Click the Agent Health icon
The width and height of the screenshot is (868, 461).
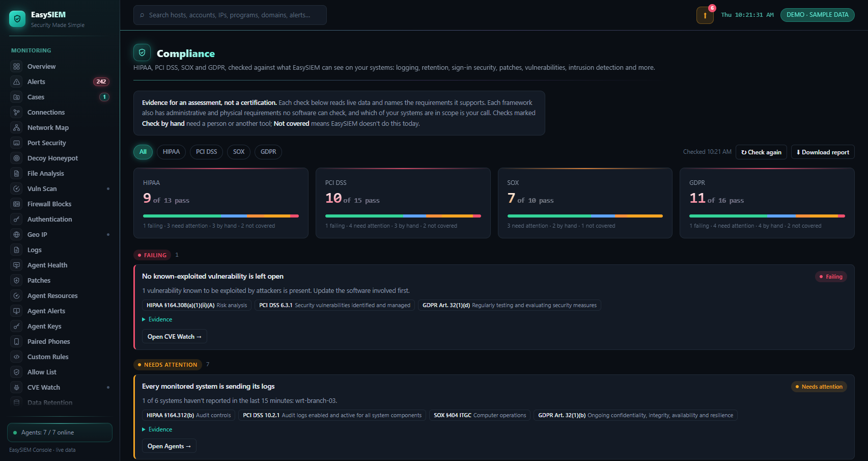[x=17, y=265]
